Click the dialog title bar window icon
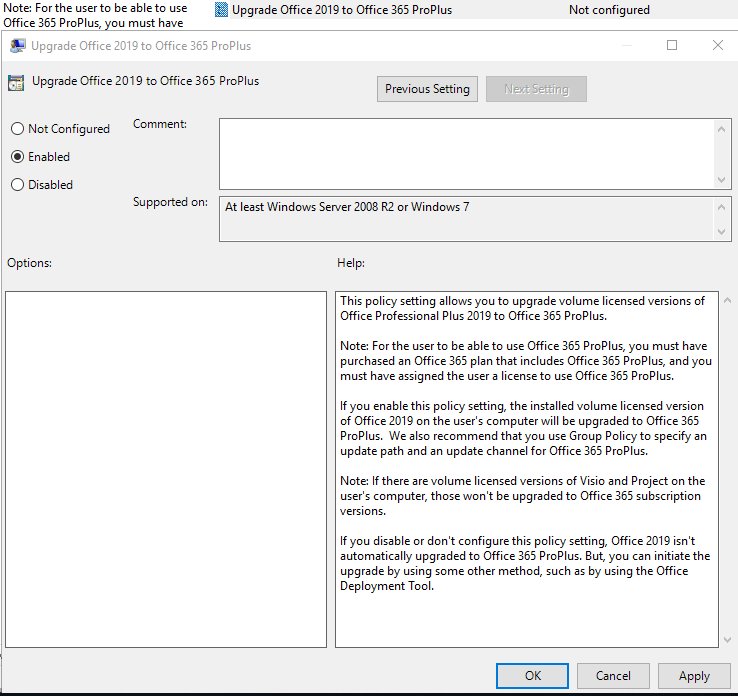 17,46
